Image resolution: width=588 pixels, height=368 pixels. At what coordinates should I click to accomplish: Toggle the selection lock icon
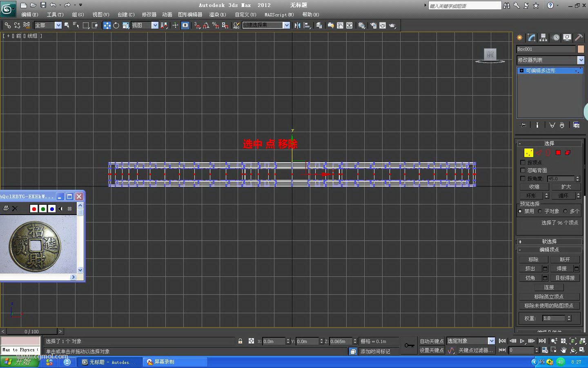tap(240, 341)
